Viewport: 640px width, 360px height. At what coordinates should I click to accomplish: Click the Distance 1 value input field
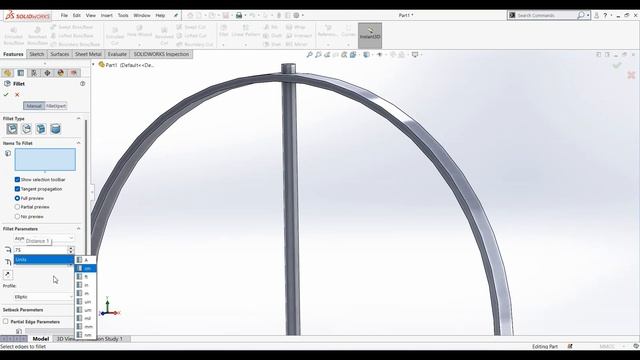click(x=40, y=250)
